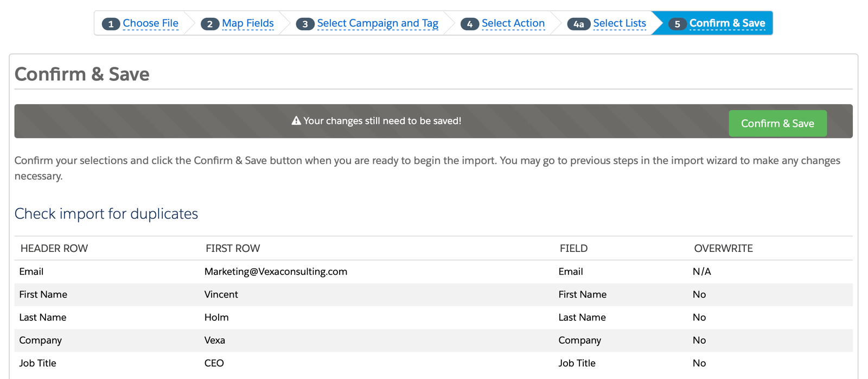The image size is (868, 379).
Task: Click the warning triangle icon in banner
Action: (x=296, y=121)
